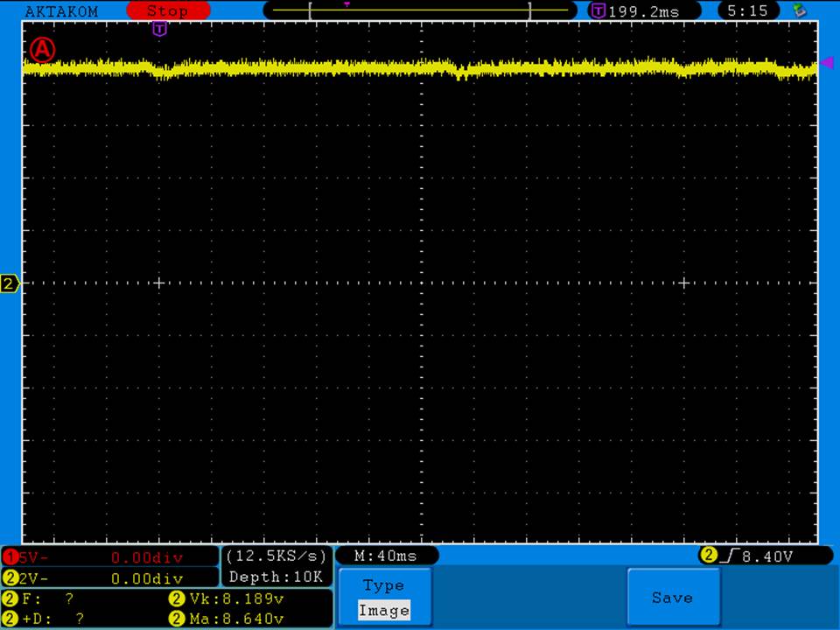Image resolution: width=840 pixels, height=630 pixels.
Task: Click the Ma 8.640v measurement
Action: (226, 619)
